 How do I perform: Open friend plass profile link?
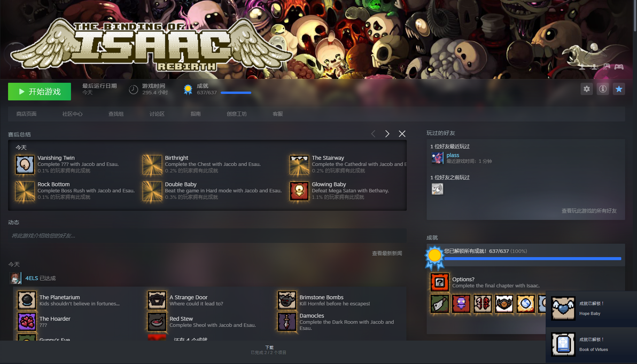[x=453, y=155]
